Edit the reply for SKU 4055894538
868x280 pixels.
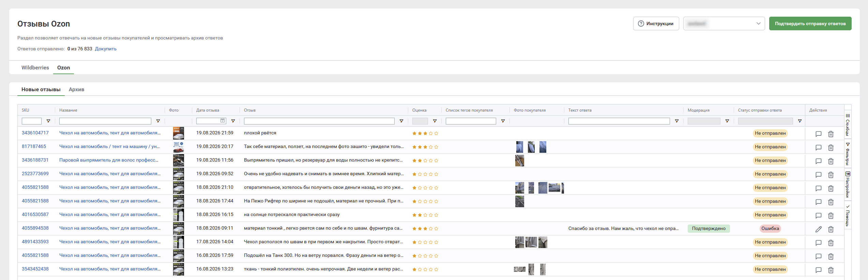818,229
